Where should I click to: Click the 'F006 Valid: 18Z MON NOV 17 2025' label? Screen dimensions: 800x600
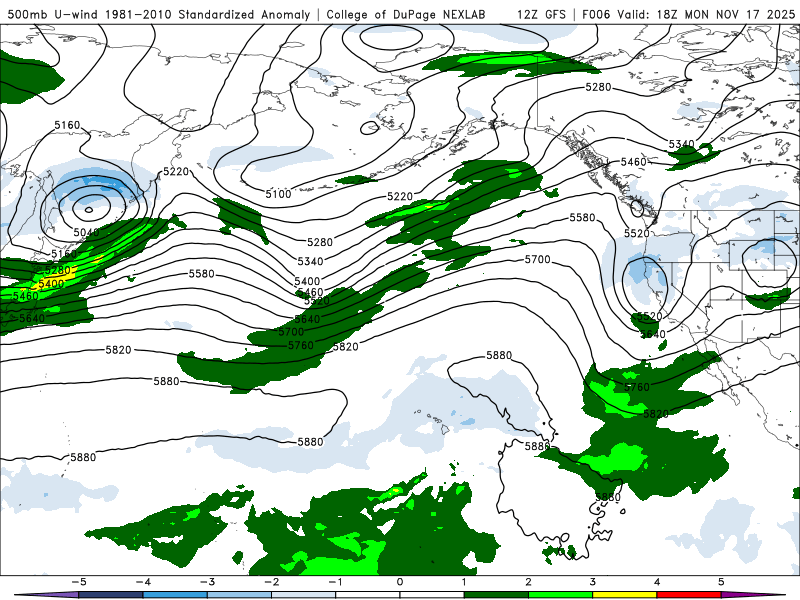[688, 14]
